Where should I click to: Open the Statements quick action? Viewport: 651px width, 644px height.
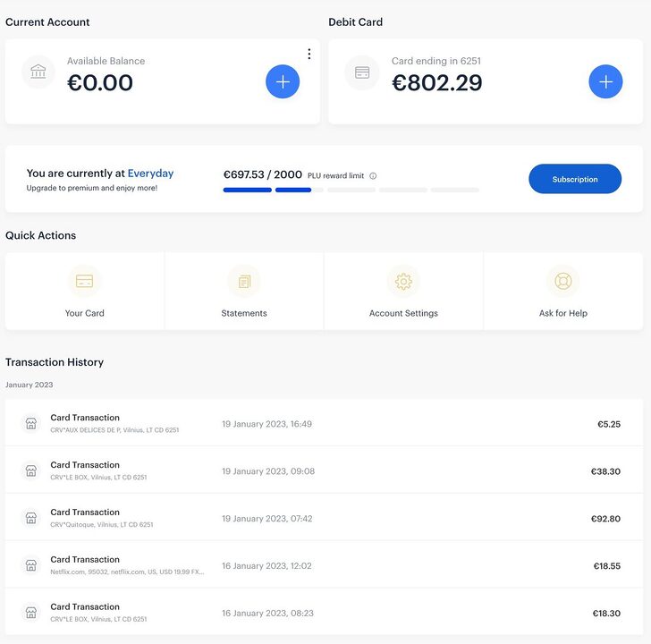click(x=244, y=291)
